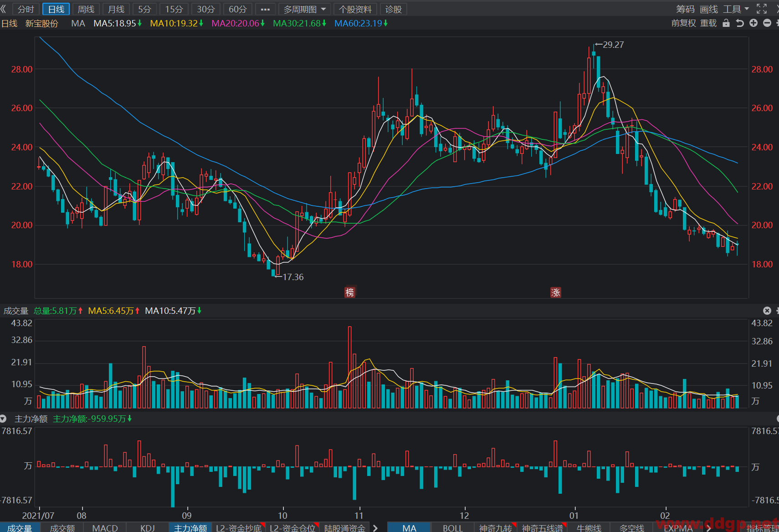
Task: Select the 5分 period button
Action: click(144, 9)
